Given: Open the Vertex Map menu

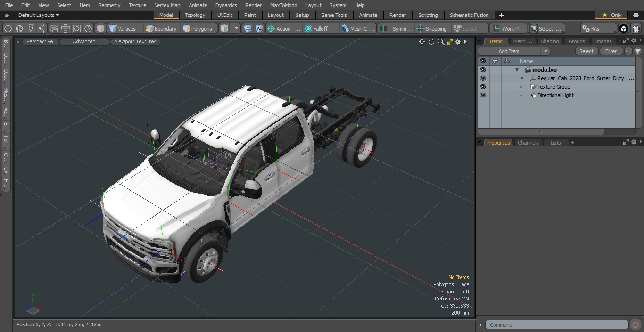Looking at the screenshot, I should [167, 5].
